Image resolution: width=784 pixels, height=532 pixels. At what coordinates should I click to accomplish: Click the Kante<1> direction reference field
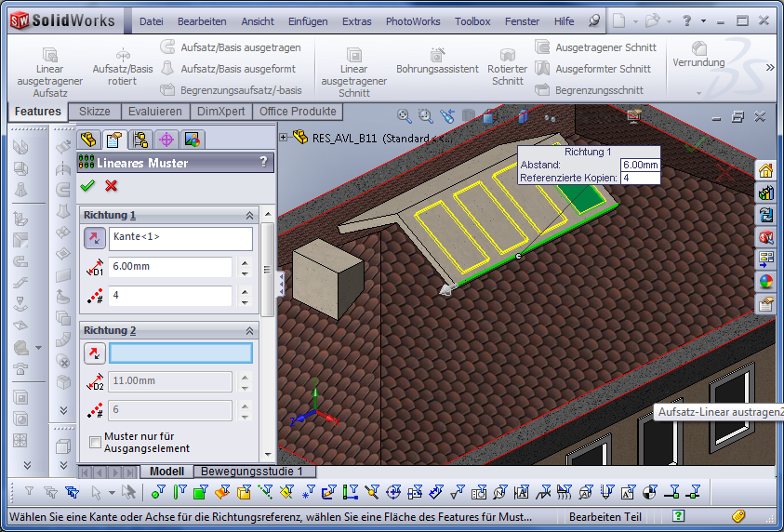click(x=180, y=238)
